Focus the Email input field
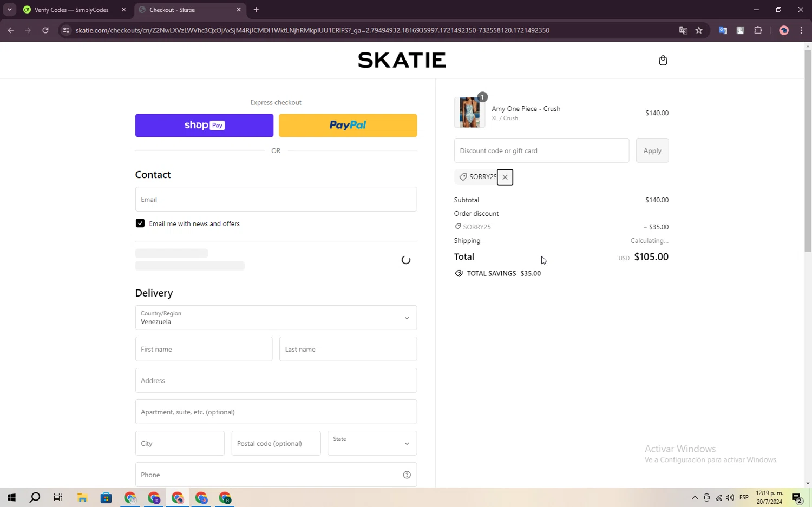This screenshot has width=812, height=507. coord(276,199)
